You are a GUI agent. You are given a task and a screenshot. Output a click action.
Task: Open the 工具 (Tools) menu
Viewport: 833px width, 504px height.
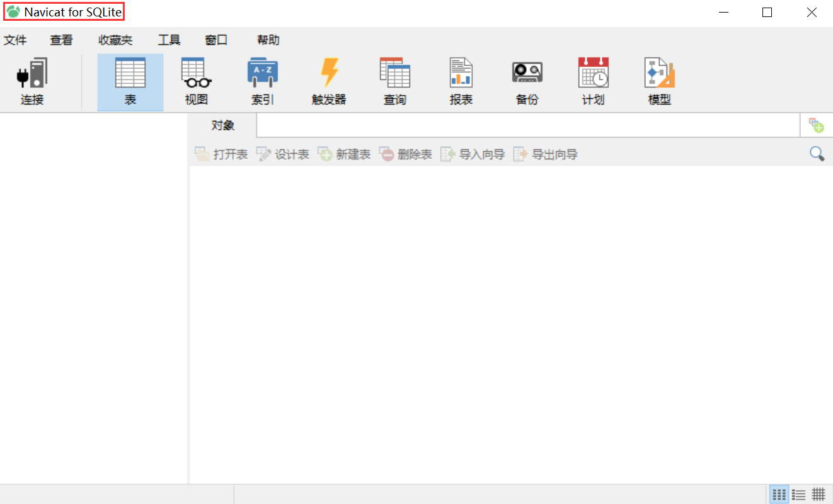pos(168,40)
